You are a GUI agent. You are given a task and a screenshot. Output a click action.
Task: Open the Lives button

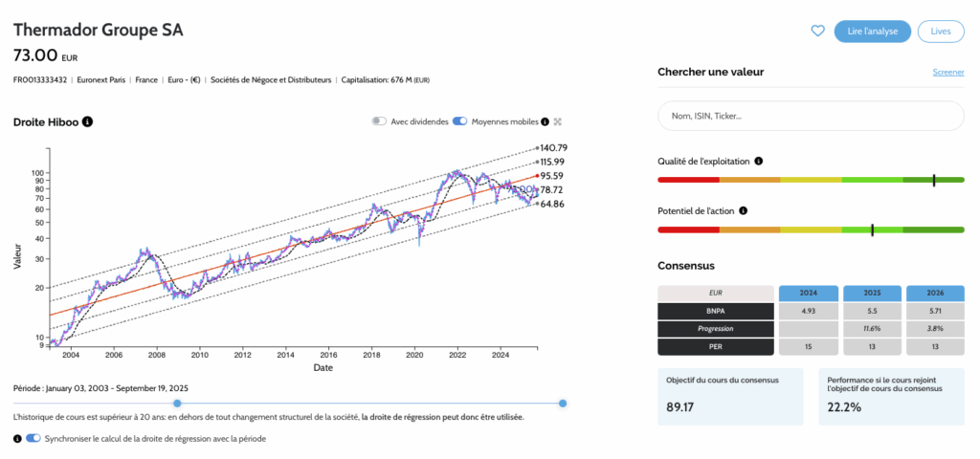coord(940,31)
